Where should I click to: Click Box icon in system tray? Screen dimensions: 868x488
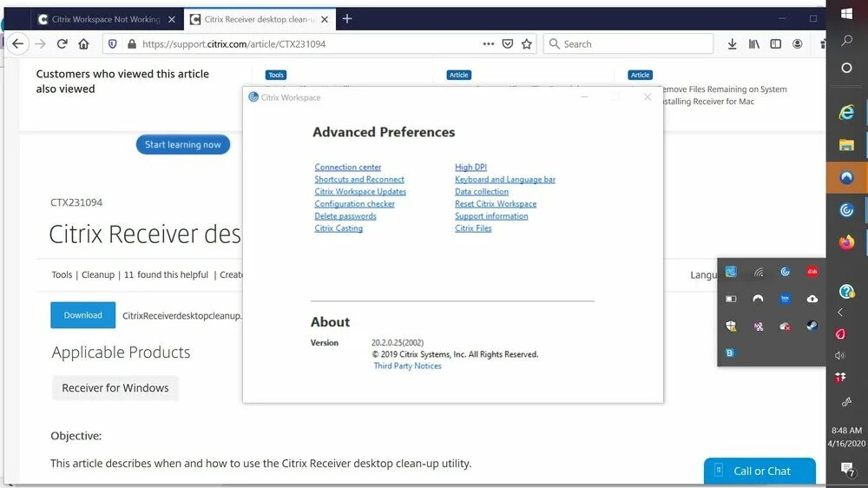click(785, 299)
